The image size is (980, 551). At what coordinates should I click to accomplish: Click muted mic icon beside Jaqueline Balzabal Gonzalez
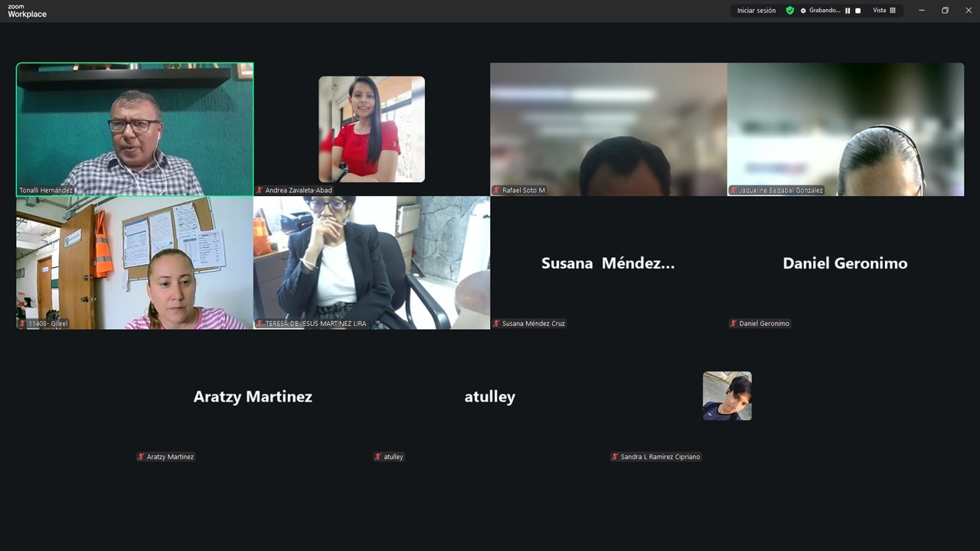coord(733,191)
